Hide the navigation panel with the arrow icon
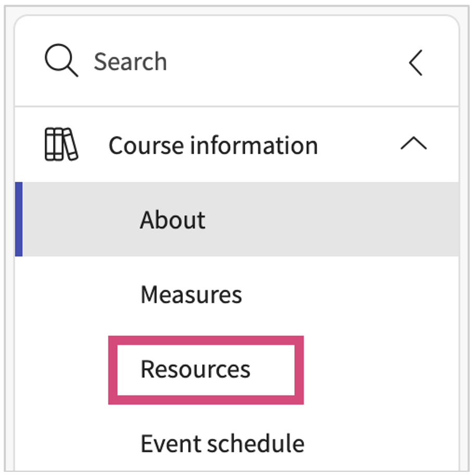This screenshot has width=474, height=476. pos(415,63)
